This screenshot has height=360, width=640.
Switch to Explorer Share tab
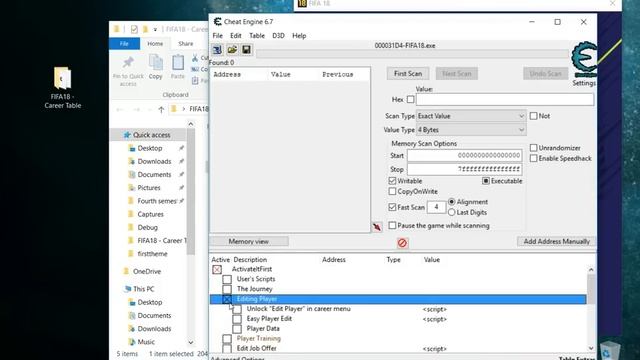(x=186, y=44)
